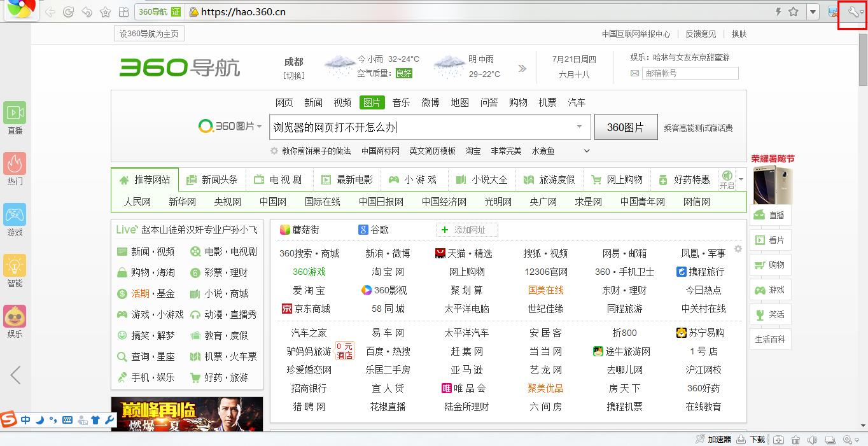Click the gear icon beside 凤凰·军事
Screen dimensions: 868x446
pyautogui.click(x=738, y=249)
